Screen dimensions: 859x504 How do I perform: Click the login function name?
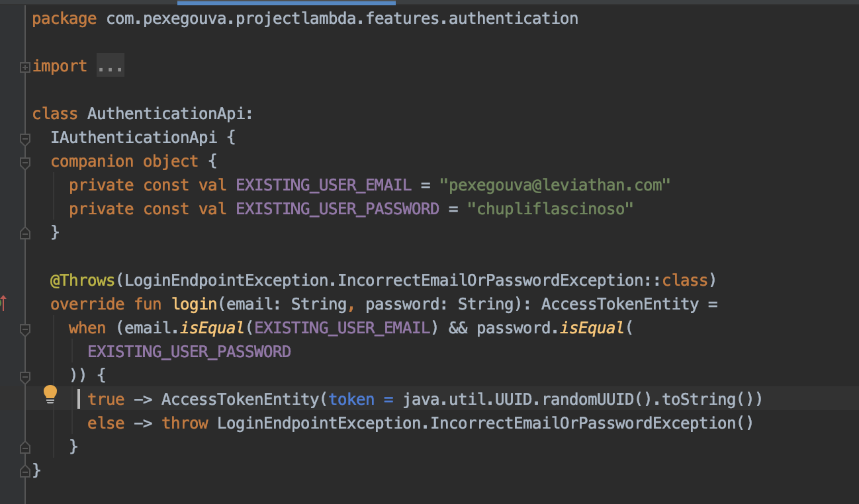tap(195, 304)
